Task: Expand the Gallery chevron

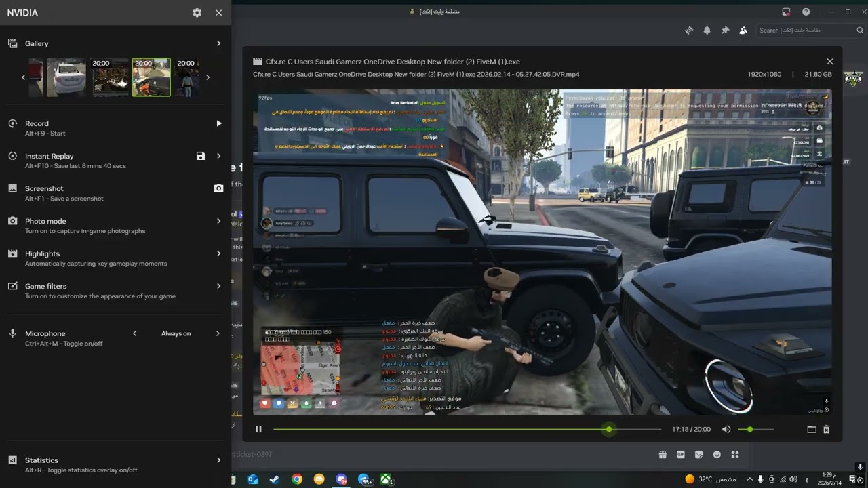Action: coord(218,43)
